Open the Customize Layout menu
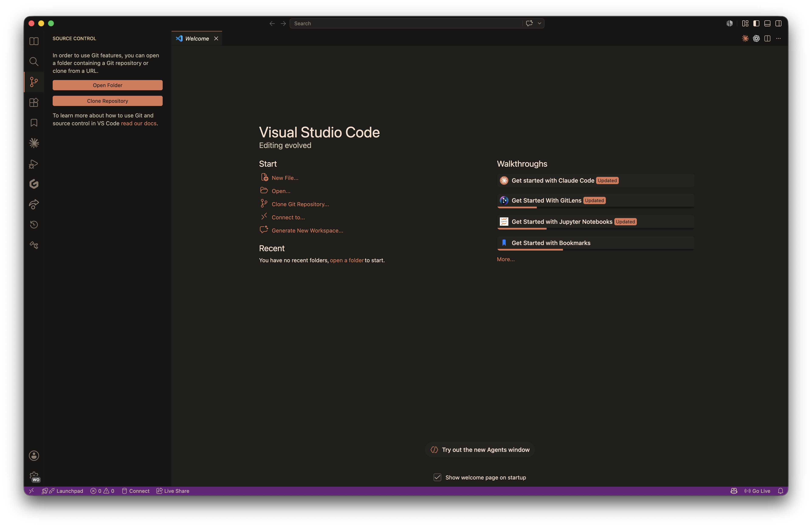Image resolution: width=812 pixels, height=527 pixels. click(745, 23)
